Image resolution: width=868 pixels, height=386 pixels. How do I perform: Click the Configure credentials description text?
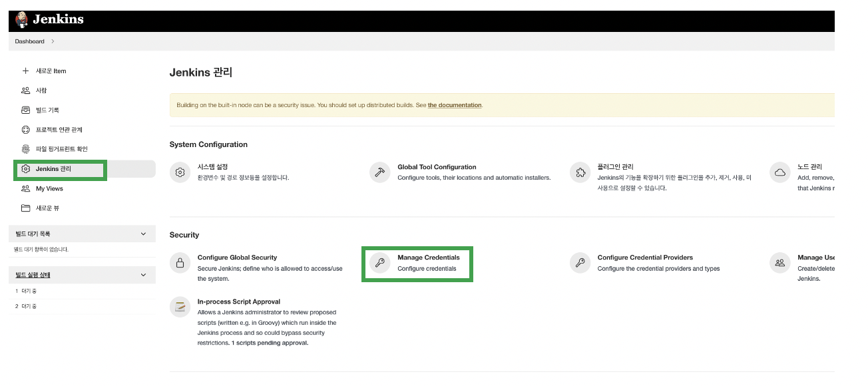tap(427, 269)
